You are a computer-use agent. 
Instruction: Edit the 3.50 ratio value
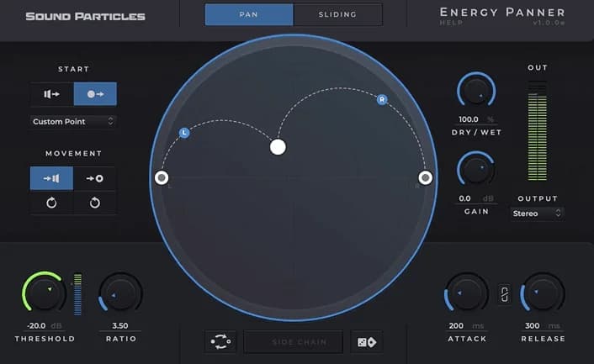pos(120,326)
